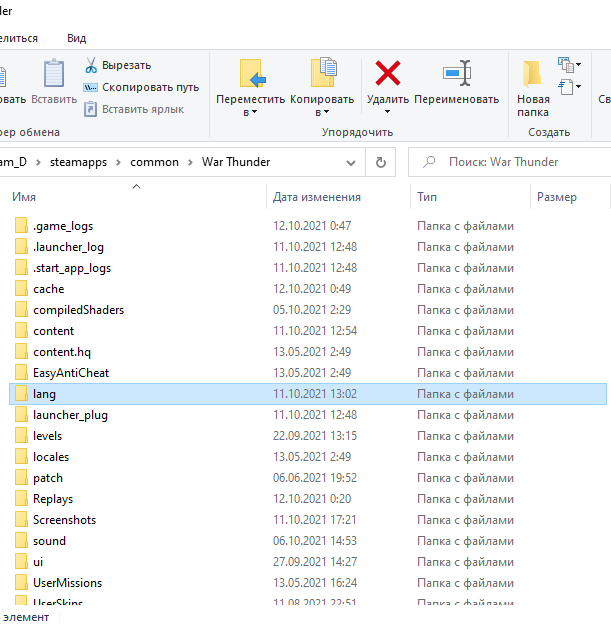Click the red Delete (Удалить) cross icon

(x=388, y=73)
